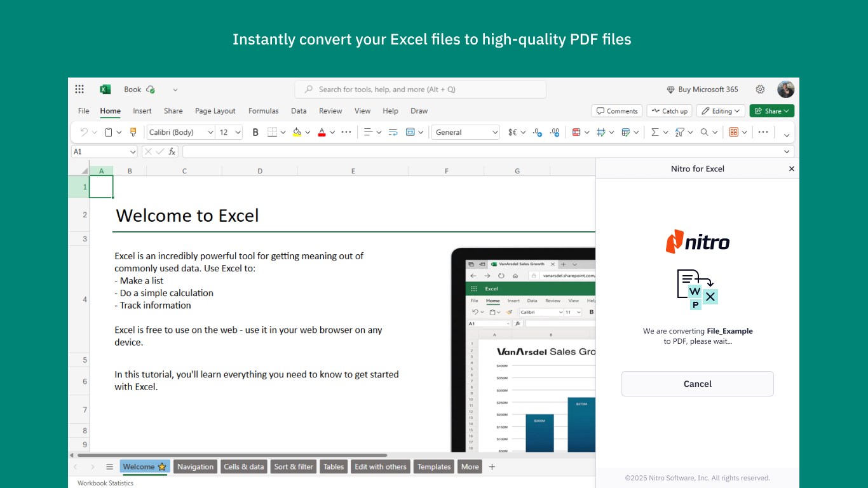Screen dimensions: 868x488
Task: Expand the formula bar chevron
Action: [x=787, y=152]
